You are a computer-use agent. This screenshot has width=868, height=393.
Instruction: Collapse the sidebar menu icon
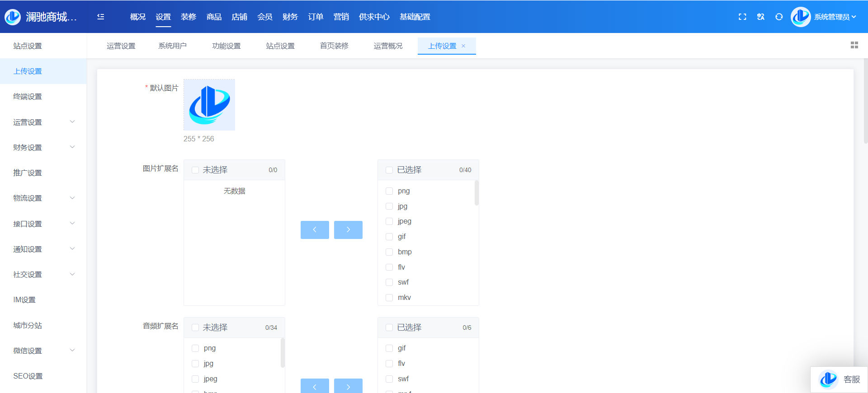[100, 17]
